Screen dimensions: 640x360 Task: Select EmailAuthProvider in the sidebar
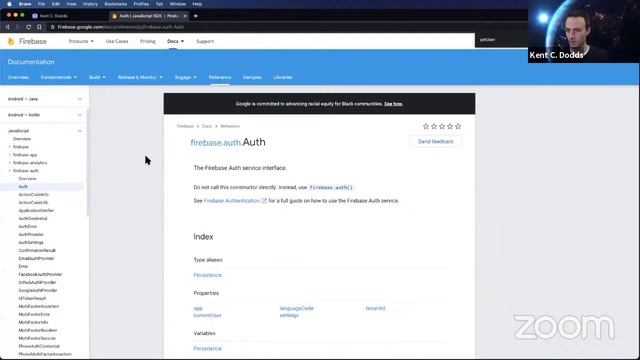click(36, 259)
